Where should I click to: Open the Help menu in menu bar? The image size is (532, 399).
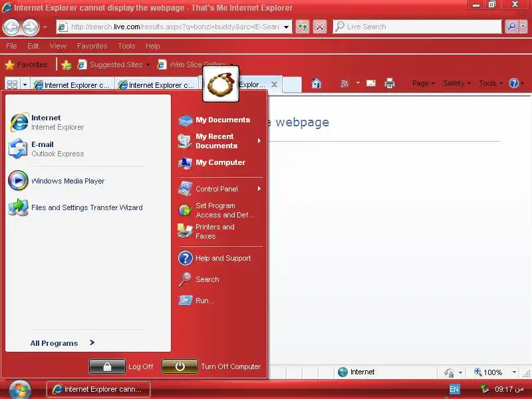tap(152, 46)
